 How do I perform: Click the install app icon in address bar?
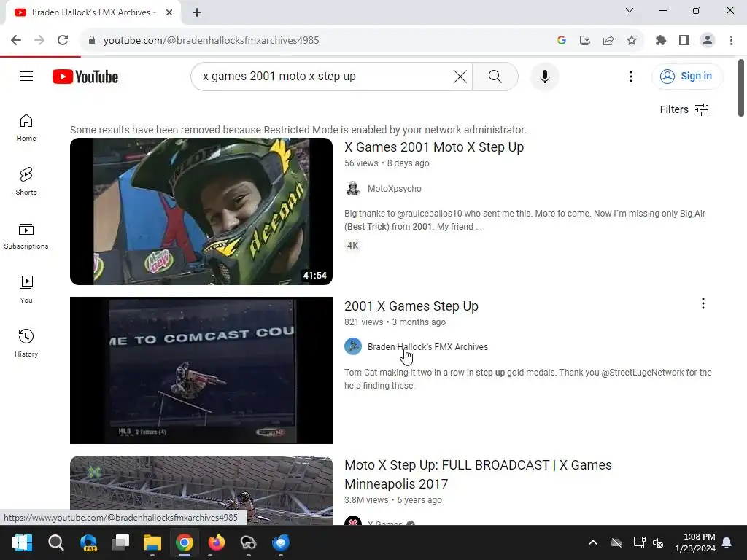point(584,41)
